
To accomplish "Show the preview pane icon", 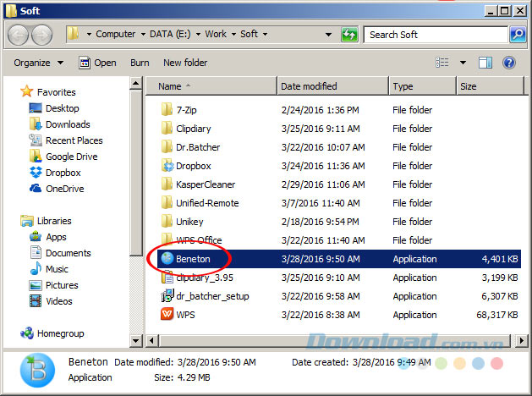I will (485, 63).
